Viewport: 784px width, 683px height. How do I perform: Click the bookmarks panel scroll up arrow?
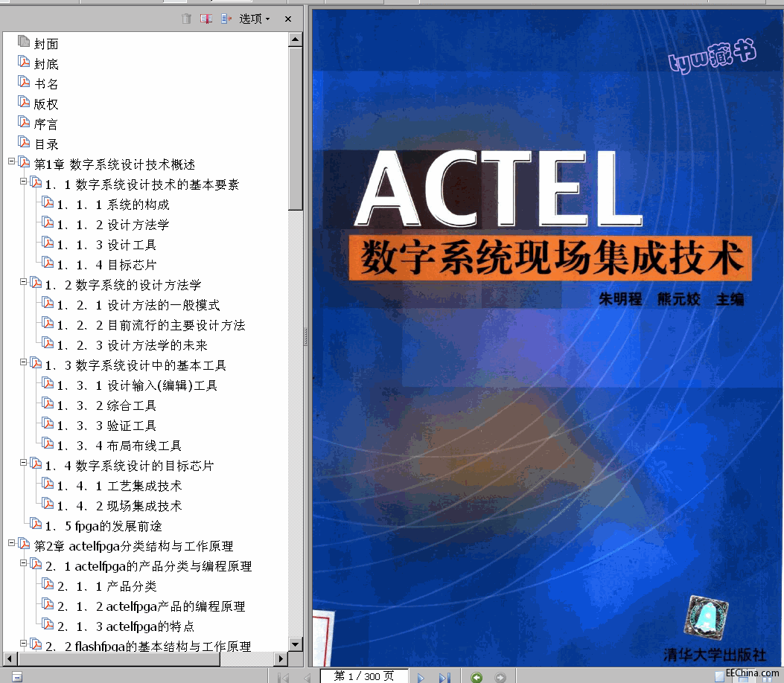pyautogui.click(x=296, y=39)
